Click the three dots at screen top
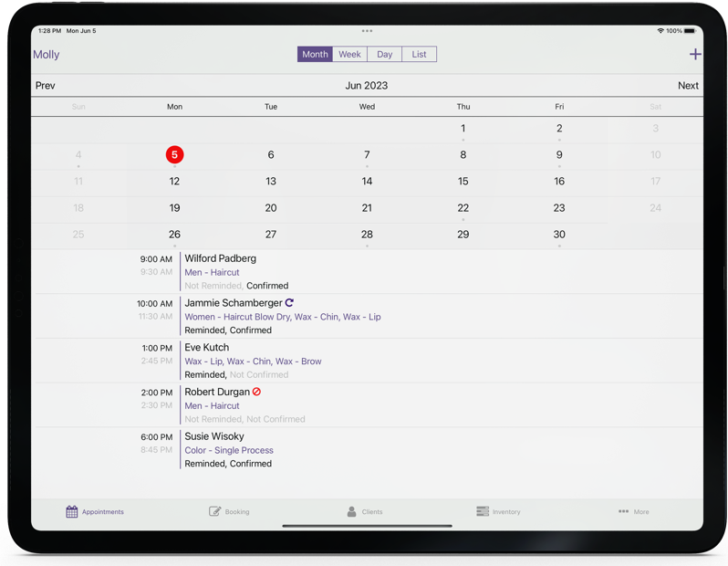This screenshot has width=728, height=566. coord(367,31)
